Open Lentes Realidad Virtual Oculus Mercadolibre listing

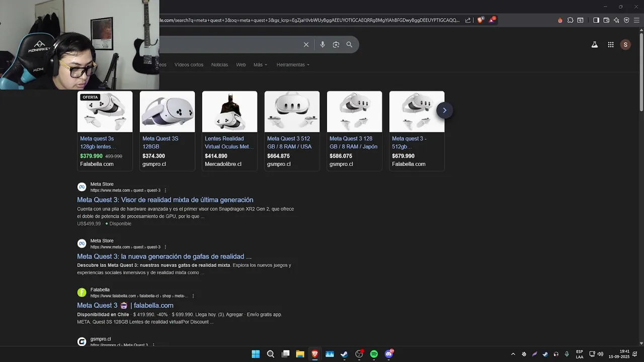click(x=229, y=142)
